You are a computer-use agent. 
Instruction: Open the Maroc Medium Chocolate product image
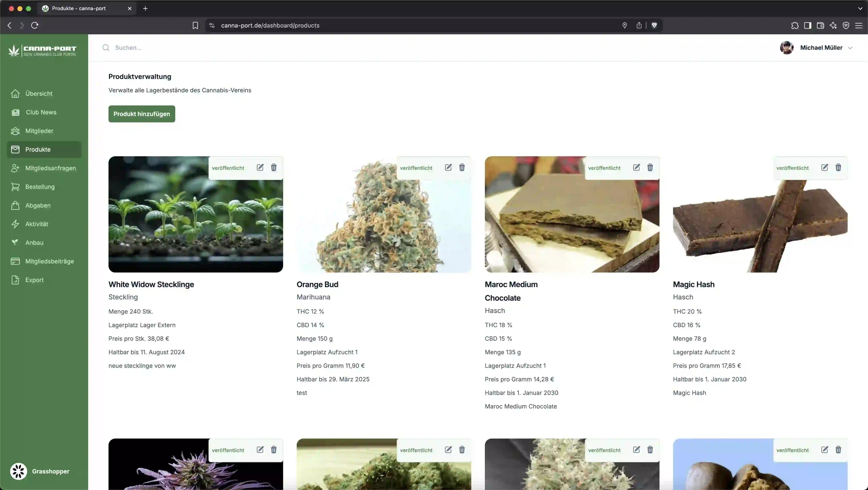pos(572,214)
